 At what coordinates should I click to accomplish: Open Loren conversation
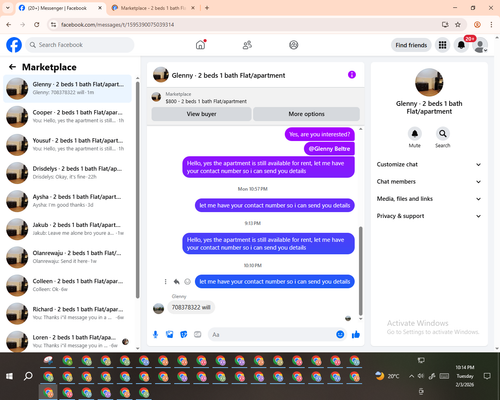[68, 341]
